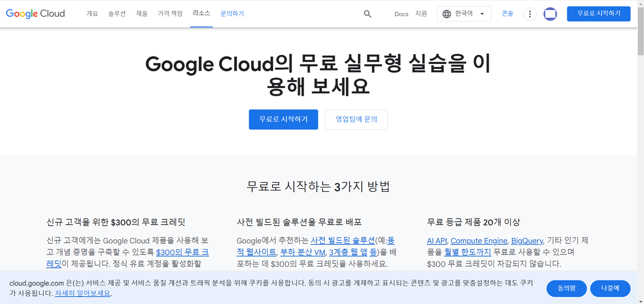Open the 개요 nav item
644x304 pixels.
click(92, 14)
